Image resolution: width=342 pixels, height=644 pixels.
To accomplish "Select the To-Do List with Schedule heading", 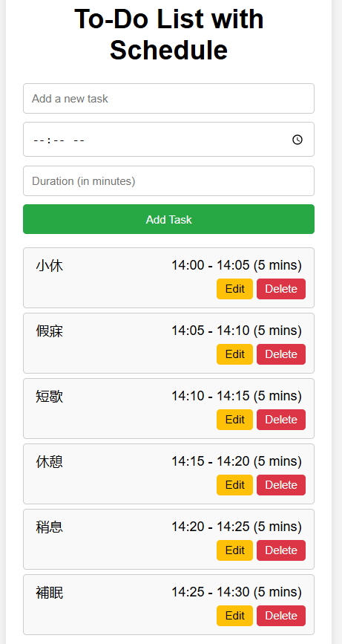I will point(168,34).
